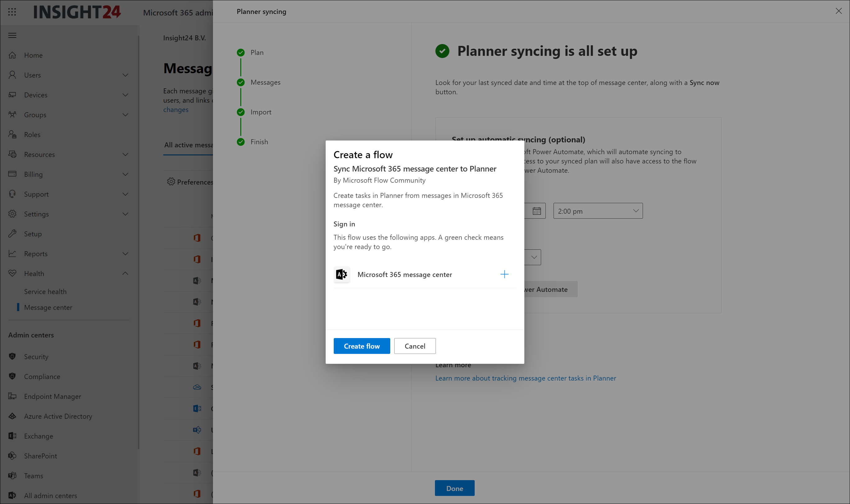
Task: Expand the Reports menu chevron
Action: [125, 254]
